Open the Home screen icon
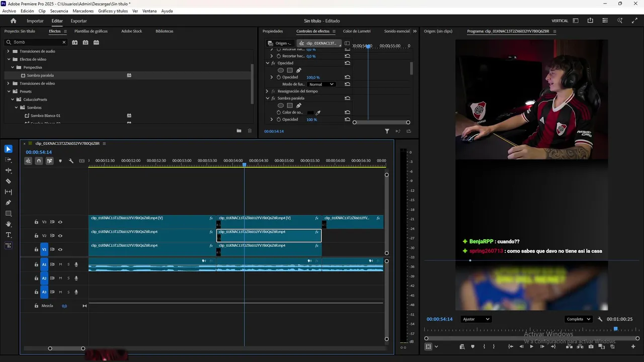644x362 pixels. 13,21
